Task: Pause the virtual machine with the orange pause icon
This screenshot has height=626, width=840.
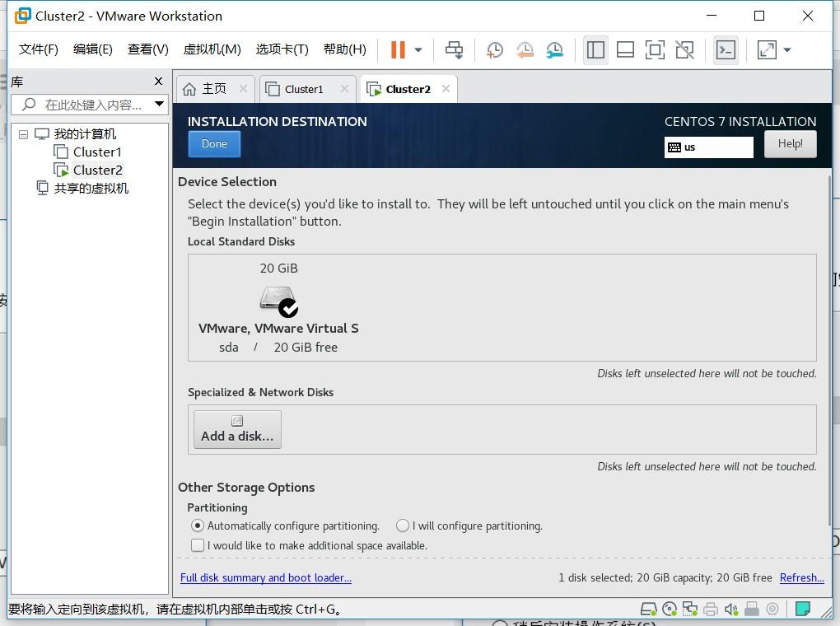Action: 398,50
